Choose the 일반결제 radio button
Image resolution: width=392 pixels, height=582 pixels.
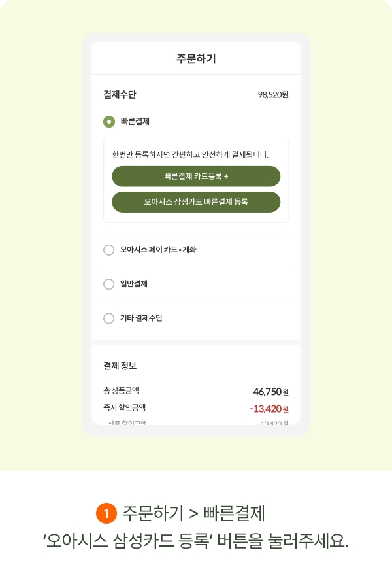(x=109, y=284)
